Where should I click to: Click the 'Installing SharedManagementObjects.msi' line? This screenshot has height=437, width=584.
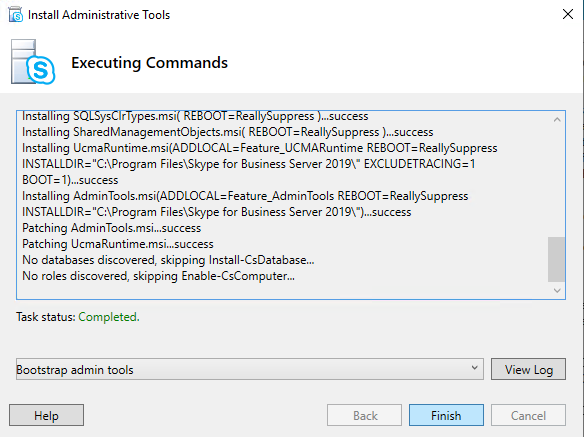pos(228,132)
